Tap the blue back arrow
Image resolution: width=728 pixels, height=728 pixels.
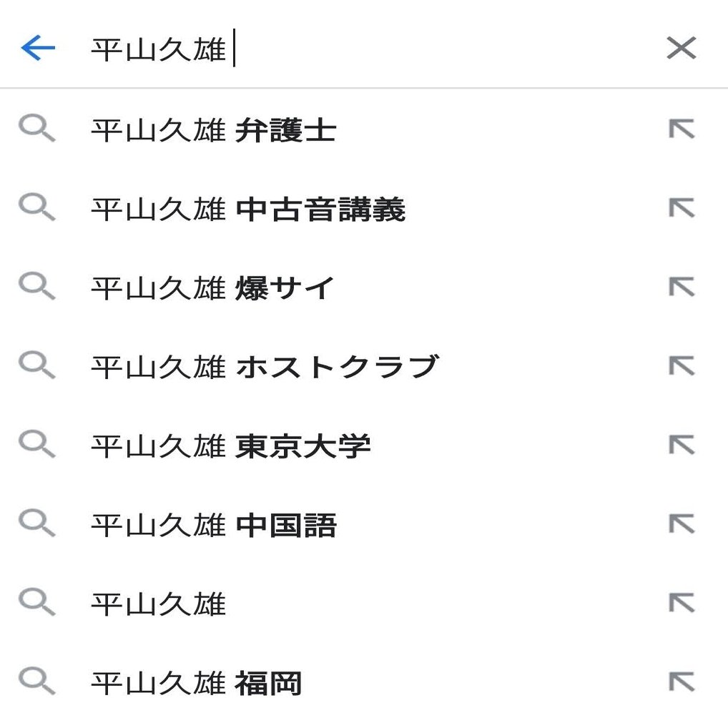(38, 49)
